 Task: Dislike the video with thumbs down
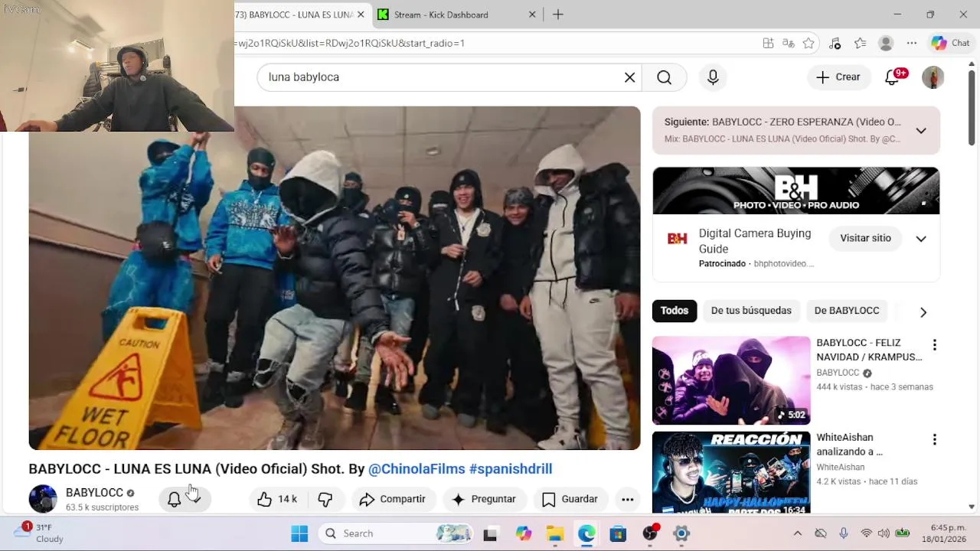325,499
